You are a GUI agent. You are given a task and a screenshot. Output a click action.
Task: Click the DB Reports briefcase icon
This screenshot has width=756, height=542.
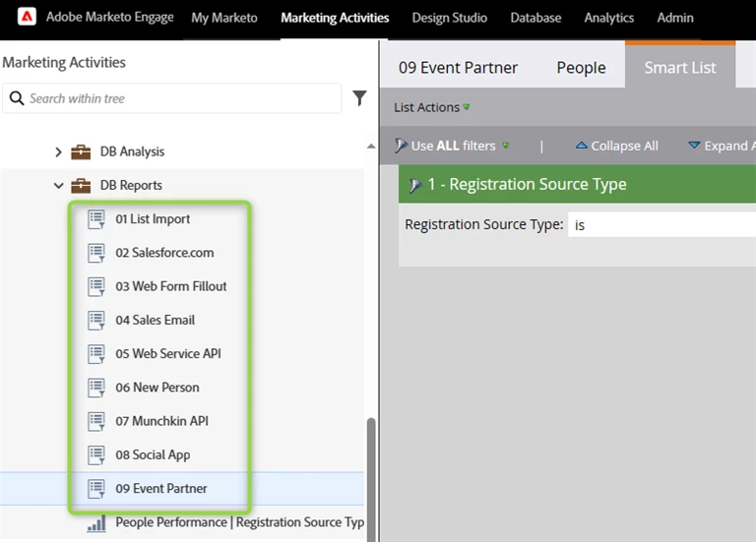(81, 186)
